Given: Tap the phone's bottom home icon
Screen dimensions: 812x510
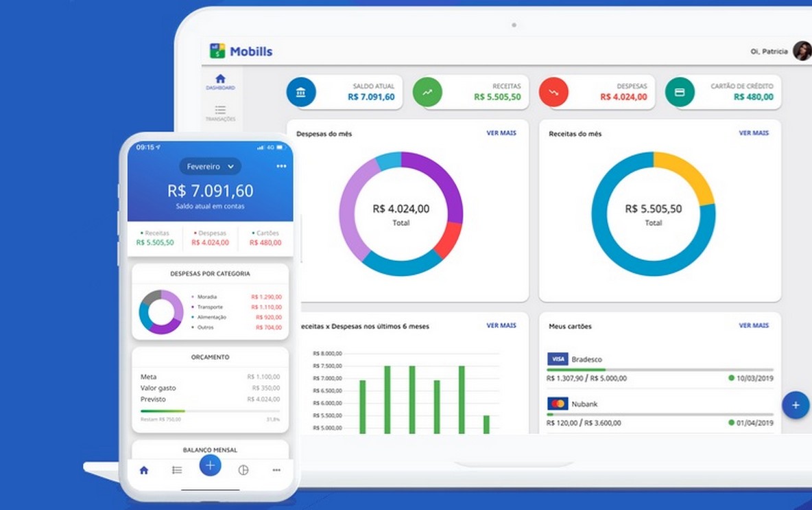Looking at the screenshot, I should (144, 470).
